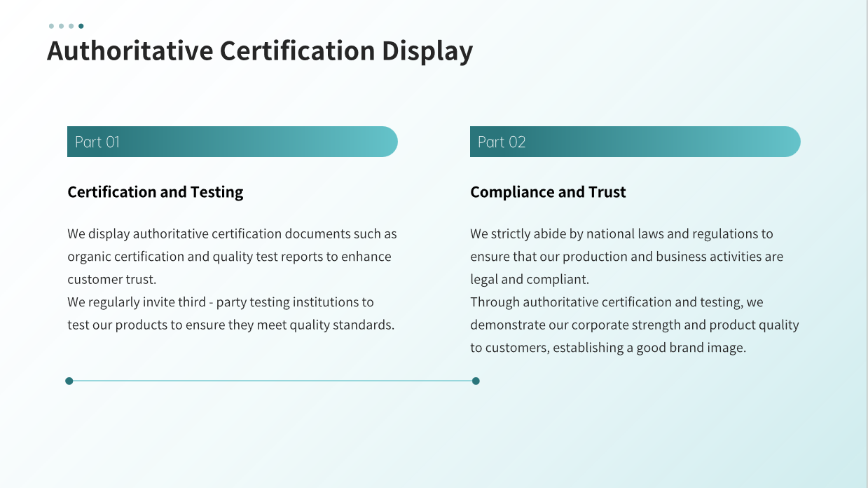Click the words 'customer trust.' in left paragraph

click(111, 279)
